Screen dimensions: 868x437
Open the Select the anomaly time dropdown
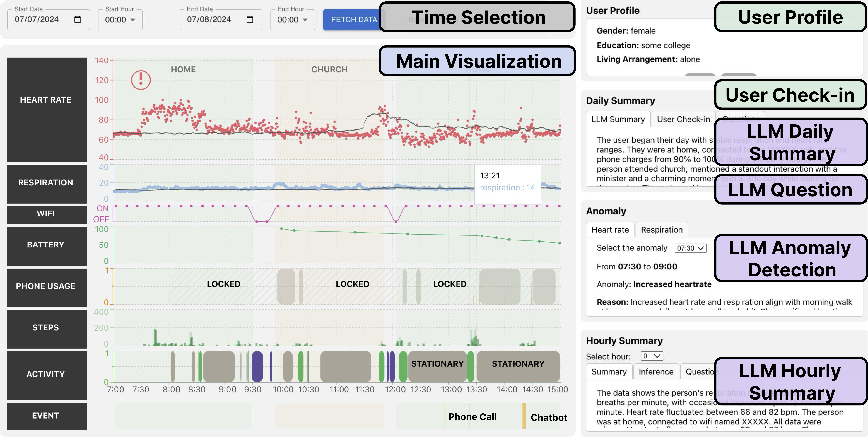[x=690, y=248]
